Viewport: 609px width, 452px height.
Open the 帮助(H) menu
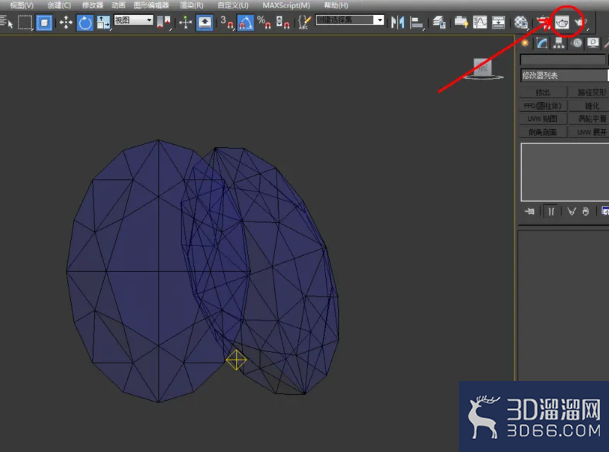click(336, 5)
